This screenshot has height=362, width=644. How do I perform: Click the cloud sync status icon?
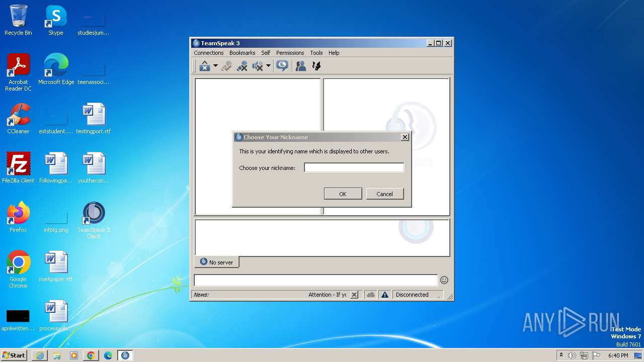pyautogui.click(x=371, y=295)
